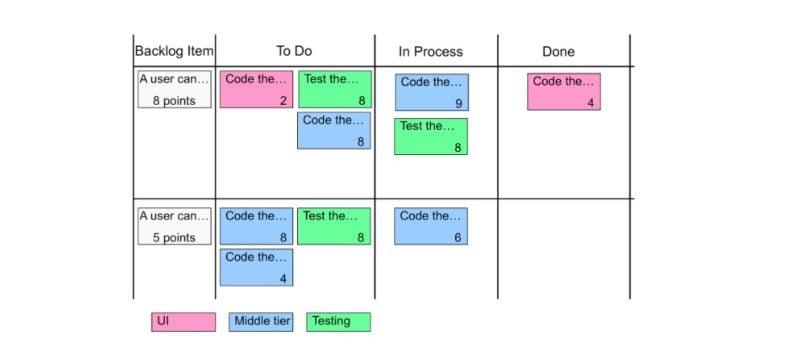The width and height of the screenshot is (800, 364).
Task: Click the Done column header
Action: tap(558, 52)
